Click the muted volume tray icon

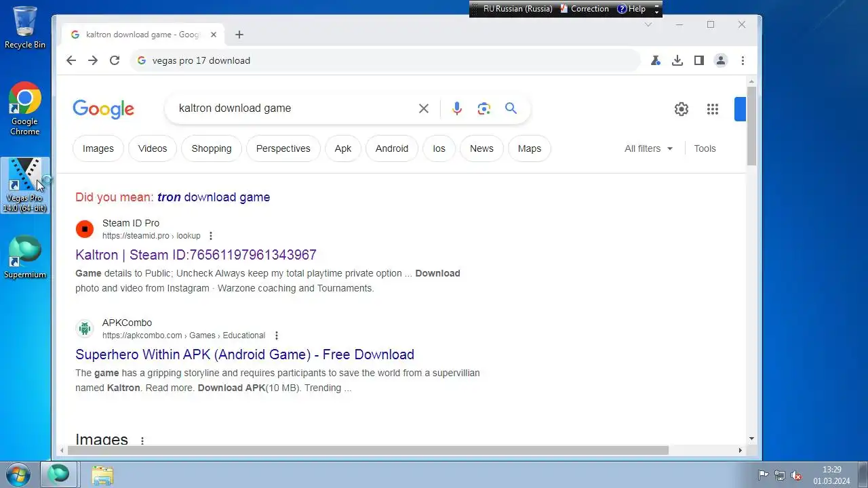pos(797,475)
